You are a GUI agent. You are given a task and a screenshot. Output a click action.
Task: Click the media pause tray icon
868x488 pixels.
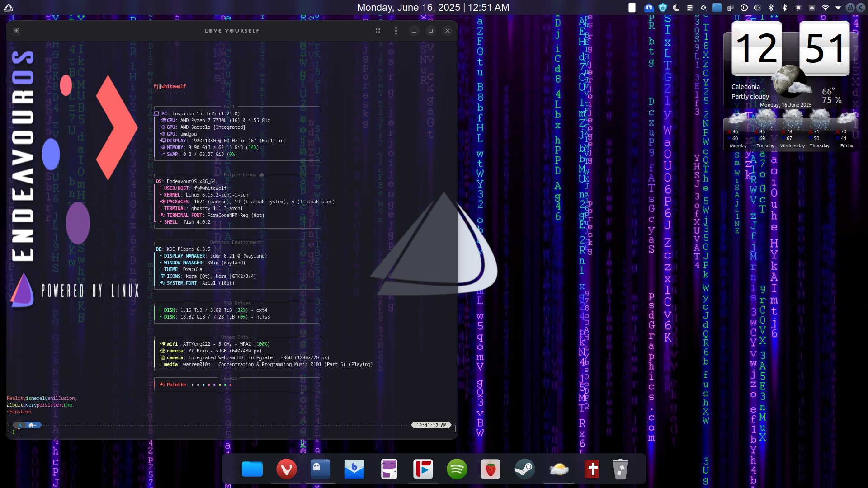pyautogui.click(x=744, y=7)
